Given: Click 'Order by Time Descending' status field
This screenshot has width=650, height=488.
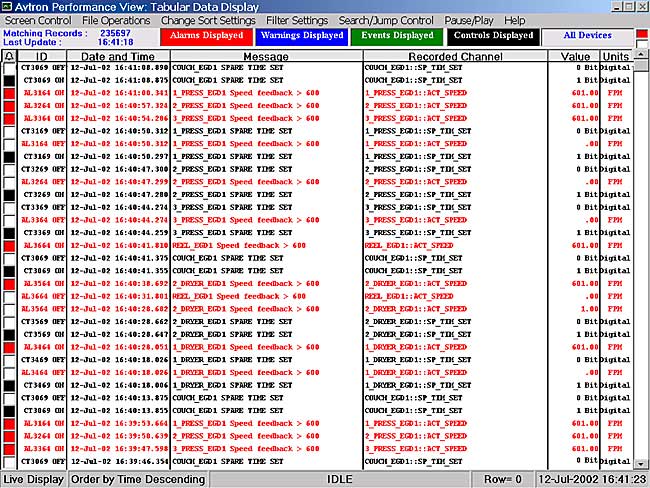Looking at the screenshot, I should (x=138, y=479).
